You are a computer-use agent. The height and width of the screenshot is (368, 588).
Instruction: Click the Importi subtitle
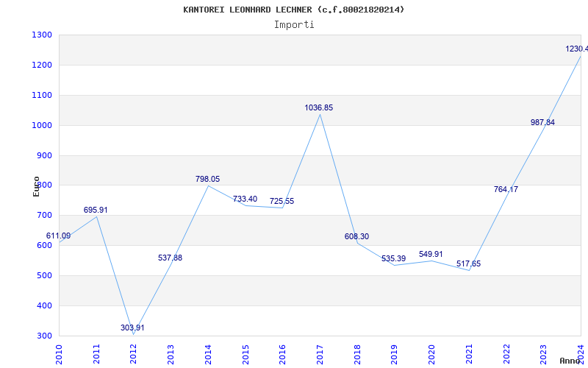pyautogui.click(x=294, y=25)
